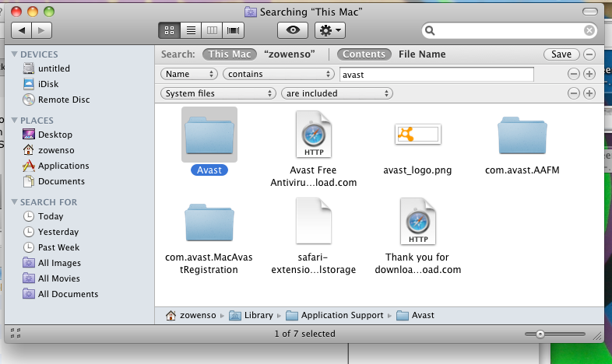Open the zowenso home folder in sidebar
The height and width of the screenshot is (364, 612).
pyautogui.click(x=48, y=150)
